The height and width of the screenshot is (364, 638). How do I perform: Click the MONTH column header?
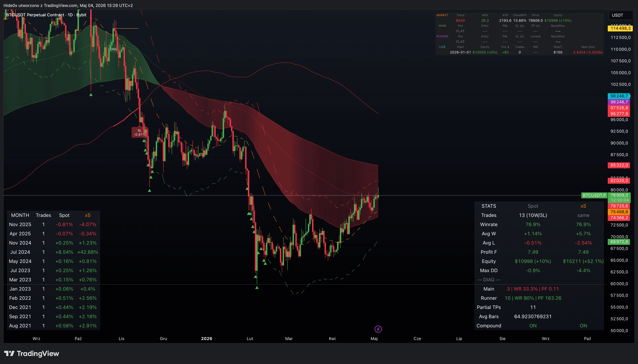click(x=20, y=215)
